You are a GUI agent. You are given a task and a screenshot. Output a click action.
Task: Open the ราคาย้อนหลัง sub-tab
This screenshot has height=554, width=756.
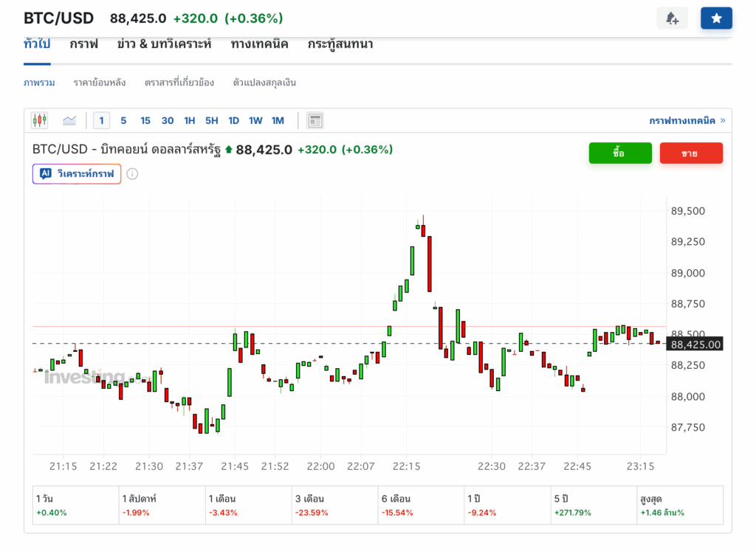(100, 83)
